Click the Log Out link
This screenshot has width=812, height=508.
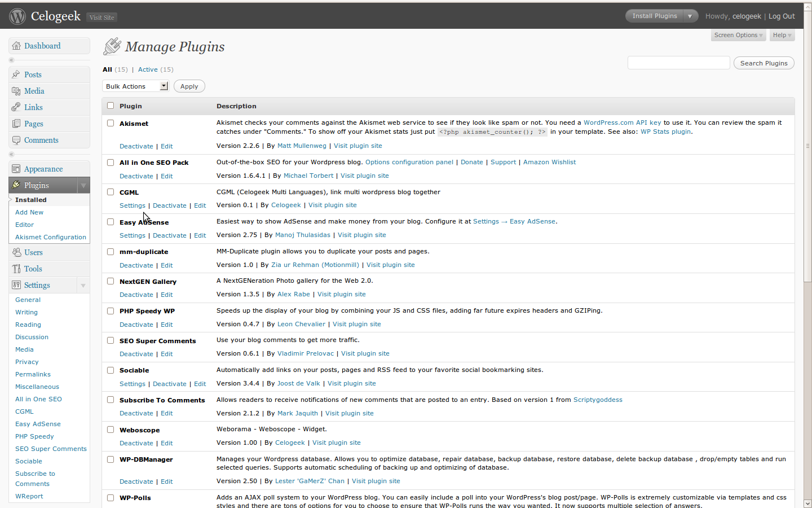point(782,16)
